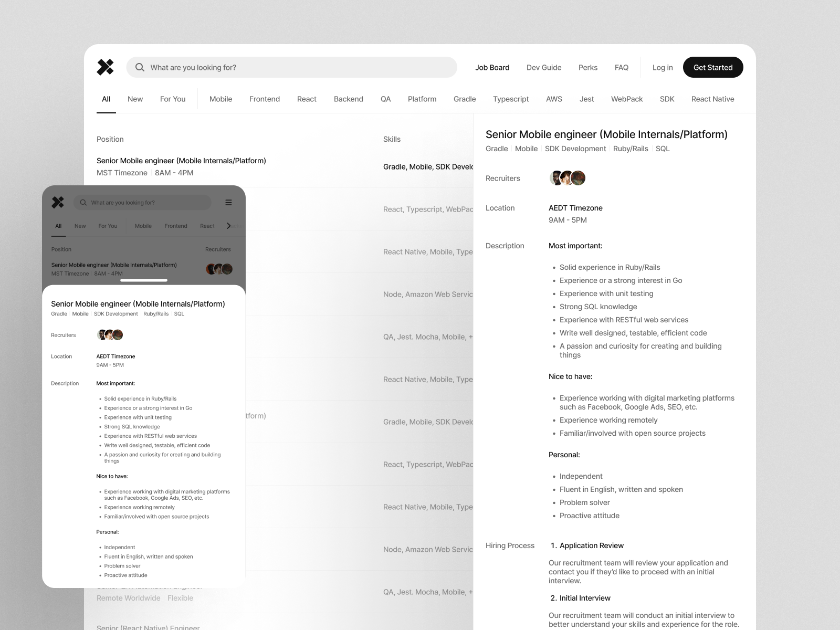This screenshot has width=840, height=630.
Task: Toggle the Gradle skill tag under the job title
Action: 496,149
